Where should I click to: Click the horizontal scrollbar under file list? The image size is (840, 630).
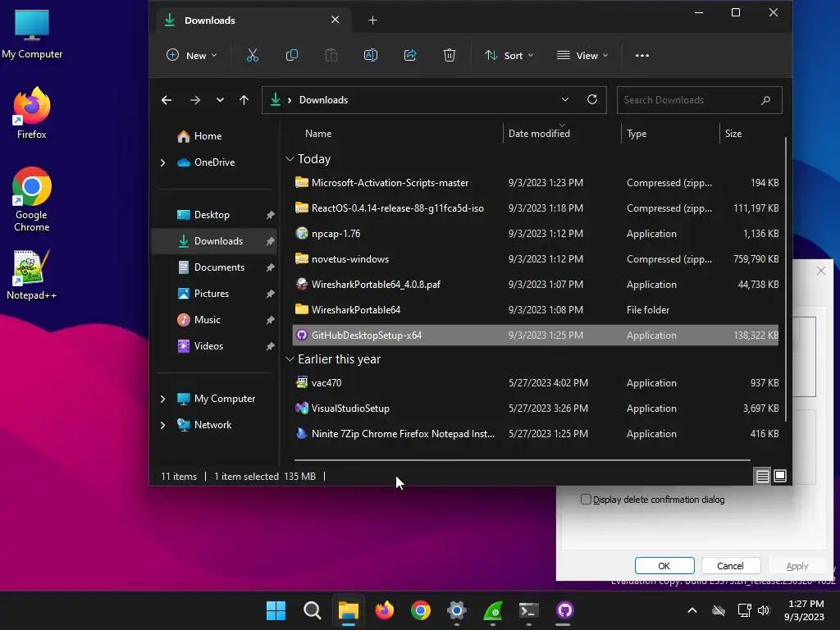522,459
